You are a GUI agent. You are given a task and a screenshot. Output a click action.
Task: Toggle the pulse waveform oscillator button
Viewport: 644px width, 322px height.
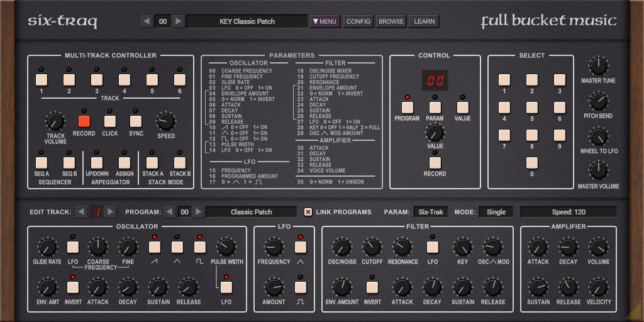(200, 247)
